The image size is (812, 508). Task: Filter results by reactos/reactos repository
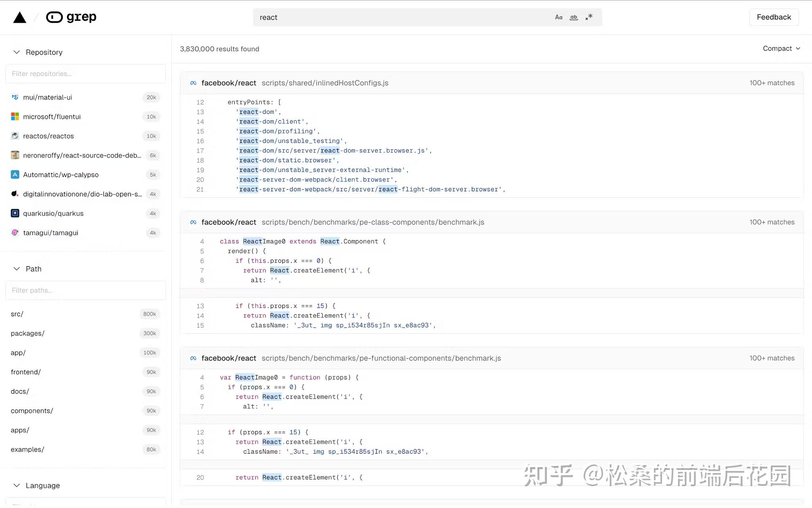pyautogui.click(x=48, y=136)
